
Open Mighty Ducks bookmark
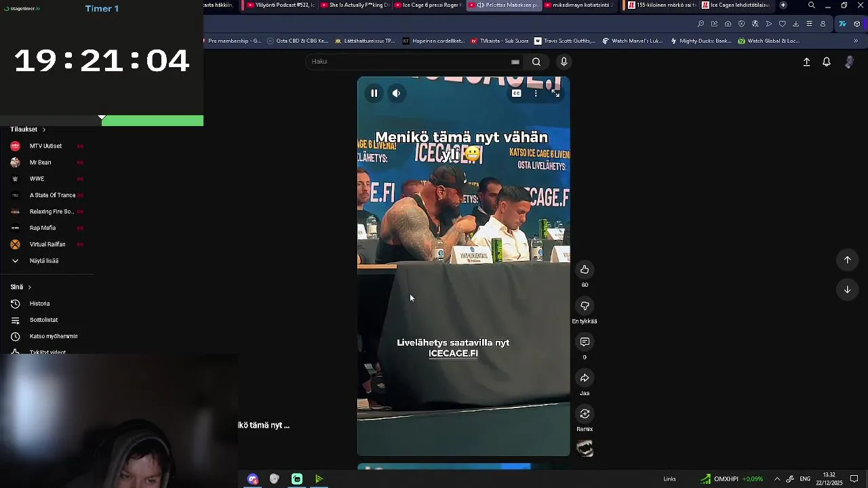pos(701,41)
